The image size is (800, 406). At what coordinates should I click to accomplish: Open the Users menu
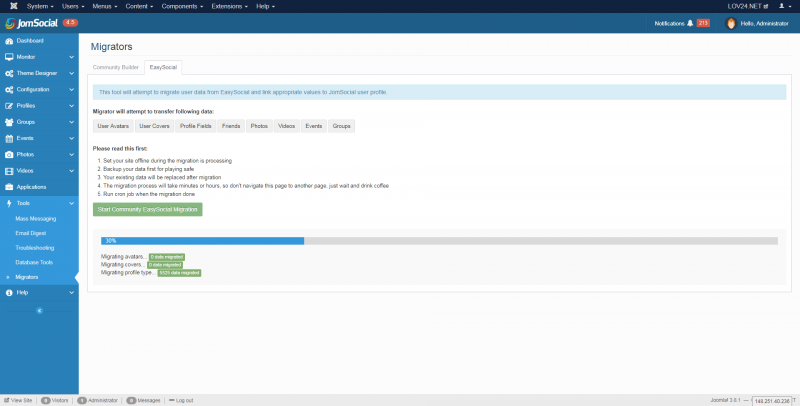(x=73, y=6)
